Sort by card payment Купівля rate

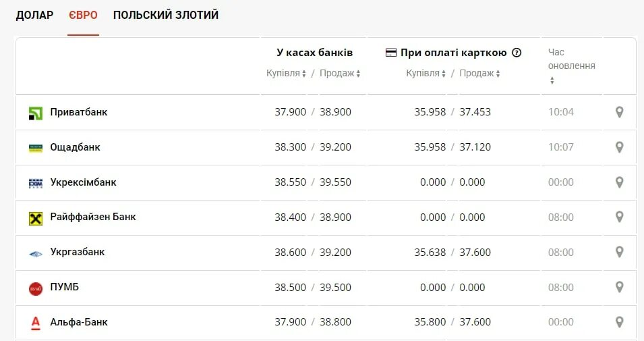(x=426, y=73)
